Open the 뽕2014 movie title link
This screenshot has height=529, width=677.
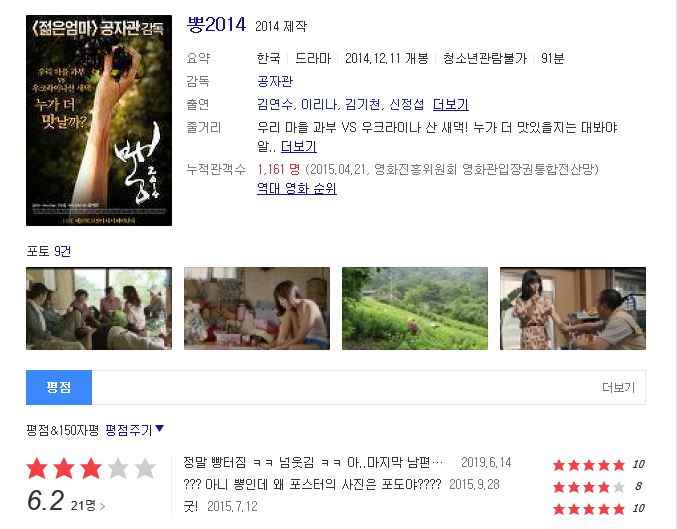pos(216,25)
